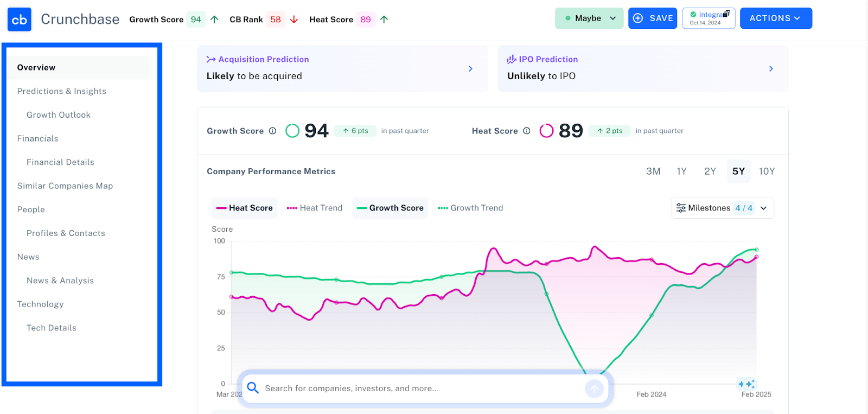This screenshot has height=414, width=868.
Task: Click 'Unlikely to IPO' text
Action: [541, 77]
